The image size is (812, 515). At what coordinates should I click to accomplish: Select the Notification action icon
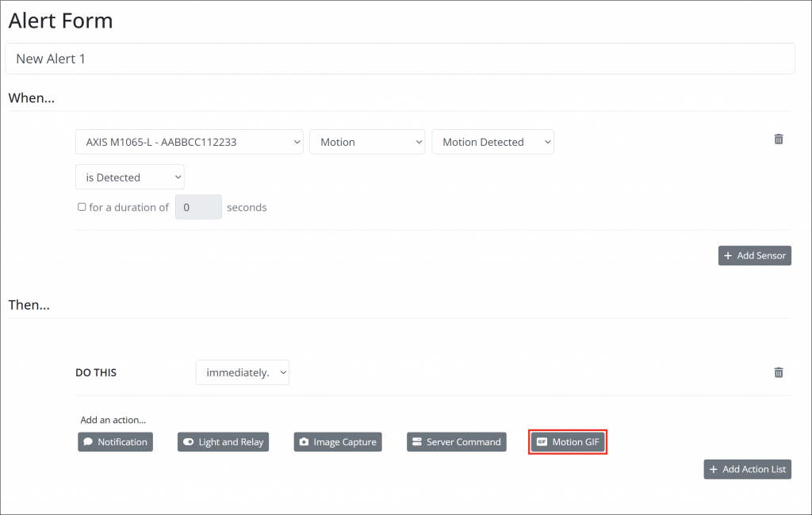115,442
